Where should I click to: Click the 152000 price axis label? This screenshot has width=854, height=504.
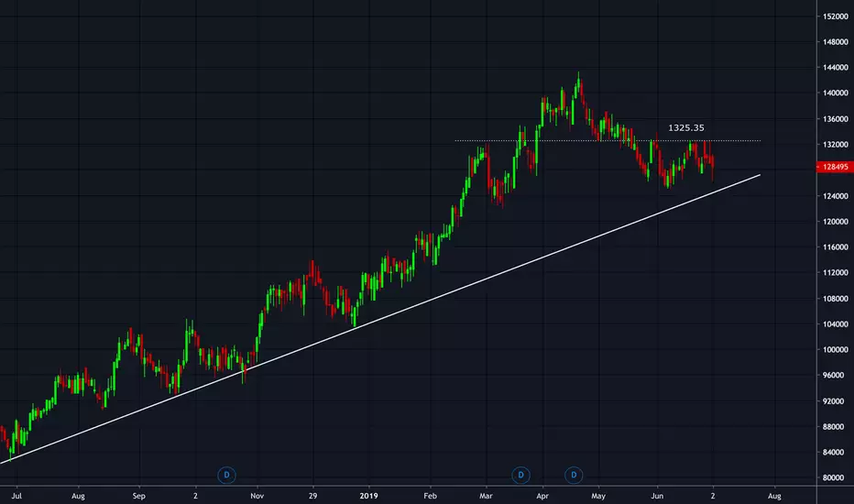click(836, 16)
